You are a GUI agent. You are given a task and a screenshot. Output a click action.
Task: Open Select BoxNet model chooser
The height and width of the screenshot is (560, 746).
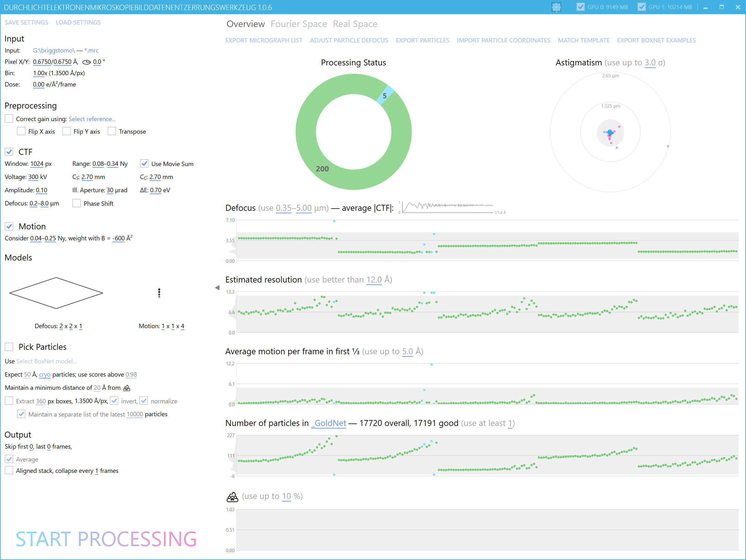point(47,361)
